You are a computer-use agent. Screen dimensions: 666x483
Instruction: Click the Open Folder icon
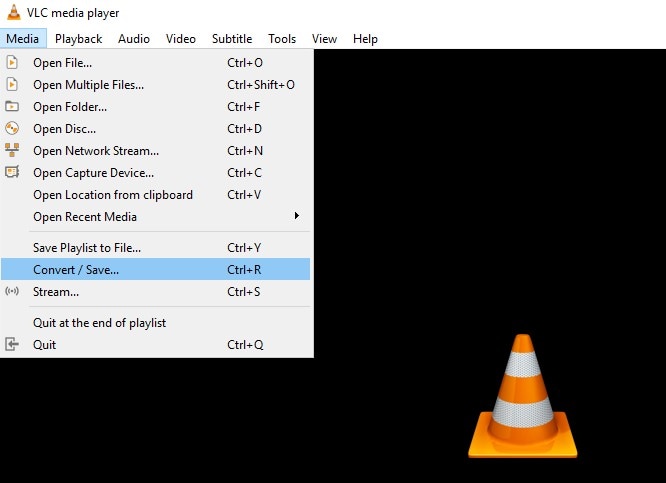tap(12, 106)
